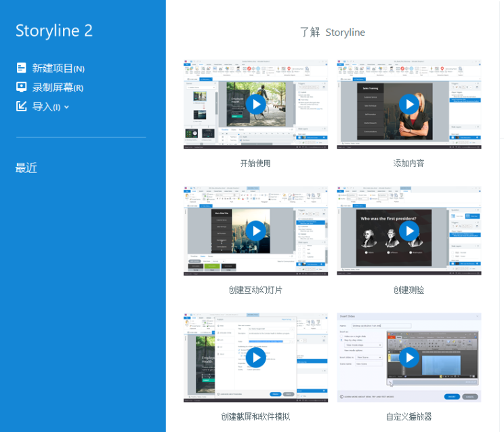Click the New Project document icon

22,68
